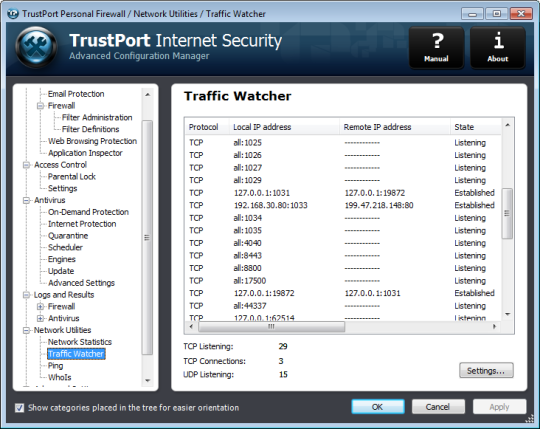
Task: Click traffic list scroll left arrow
Action: tap(191, 326)
